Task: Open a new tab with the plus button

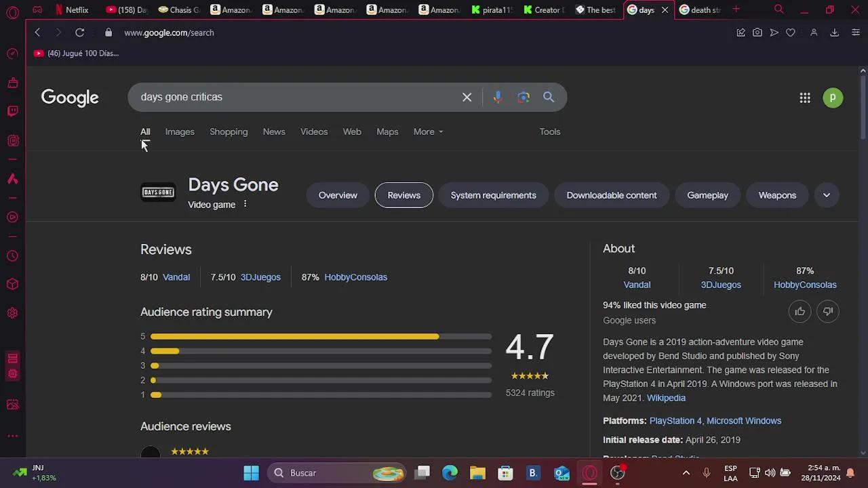Action: point(736,9)
